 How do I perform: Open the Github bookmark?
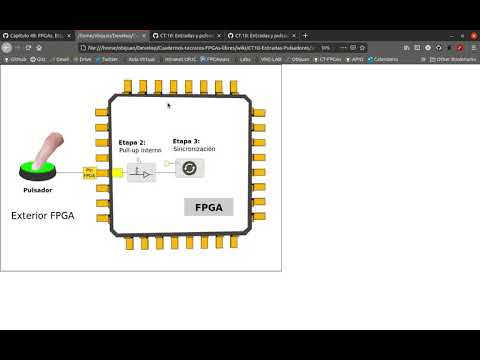pos(15,59)
